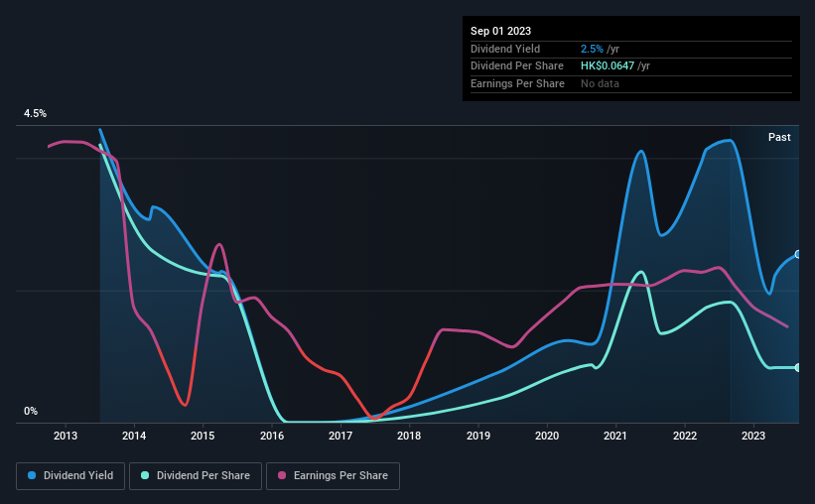Click the 2023 x-axis label
The image size is (815, 504).
click(753, 436)
